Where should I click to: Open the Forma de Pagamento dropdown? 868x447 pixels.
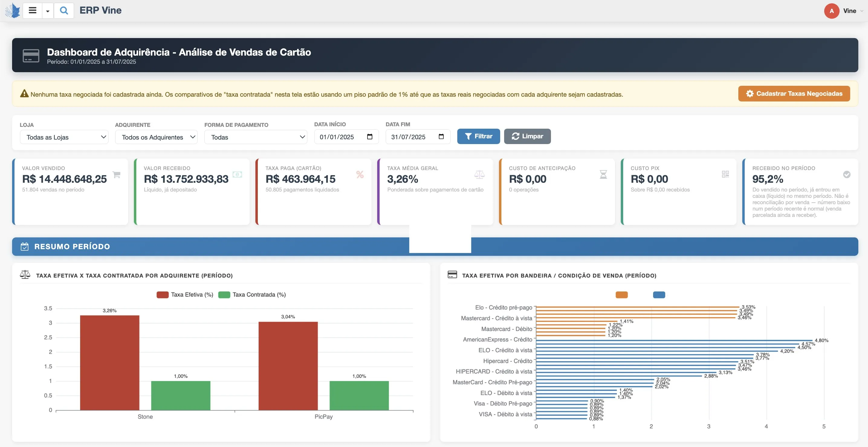[256, 137]
